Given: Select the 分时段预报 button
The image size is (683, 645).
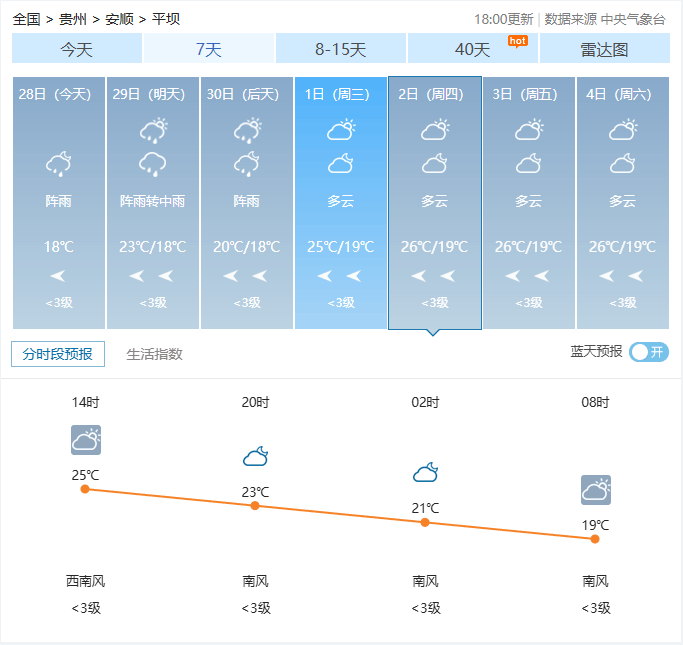Looking at the screenshot, I should pos(58,354).
